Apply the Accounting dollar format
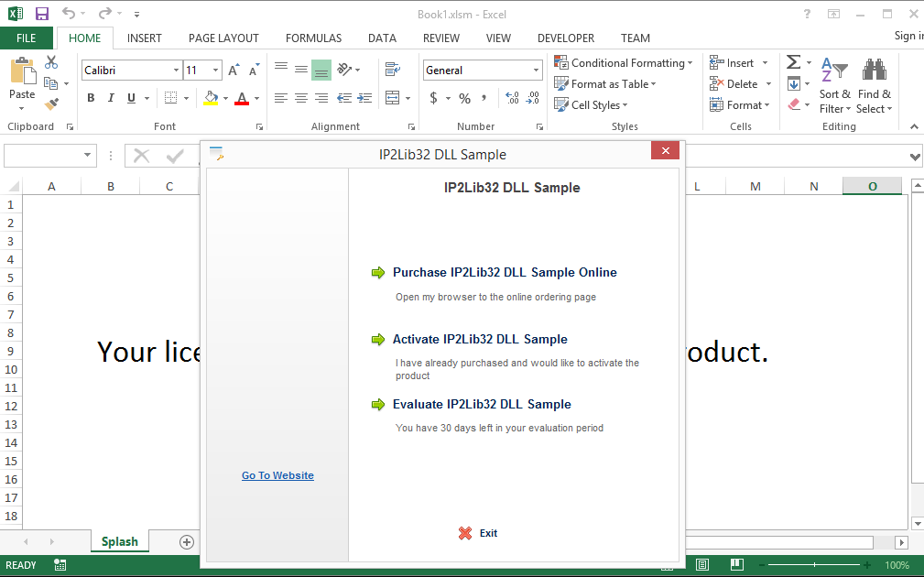 (434, 98)
